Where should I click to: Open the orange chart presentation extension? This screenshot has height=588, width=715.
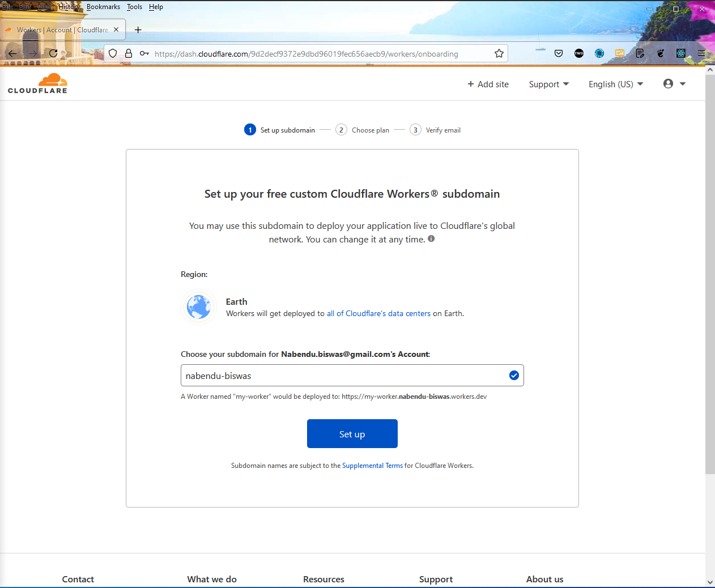tap(620, 53)
